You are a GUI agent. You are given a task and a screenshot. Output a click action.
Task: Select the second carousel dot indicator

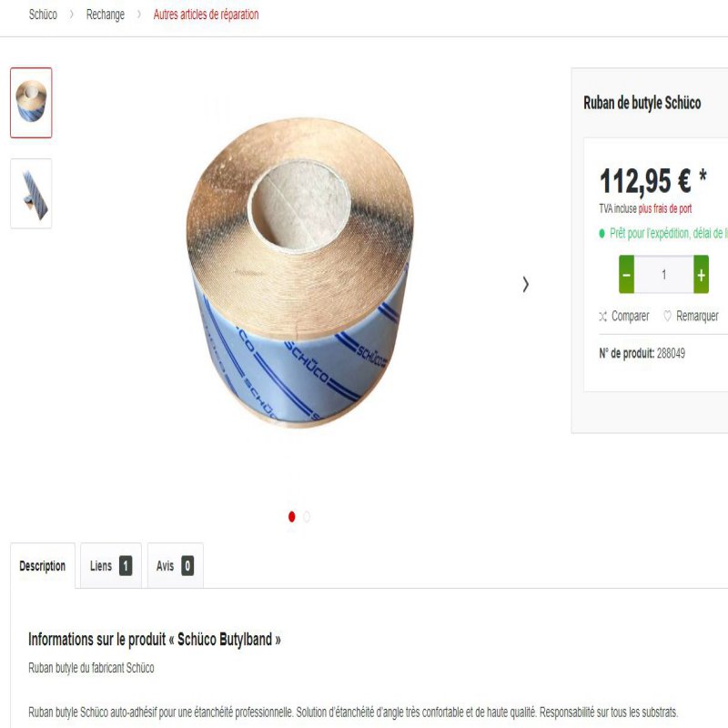pos(307,517)
